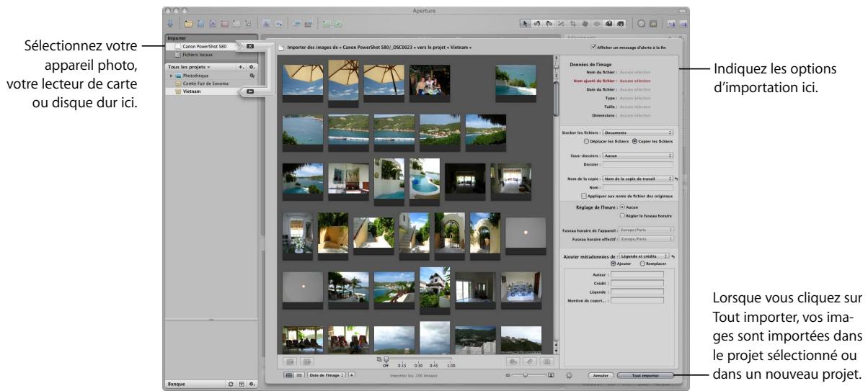The image size is (868, 391).
Task: Click into the Crédit text field
Action: point(637,283)
